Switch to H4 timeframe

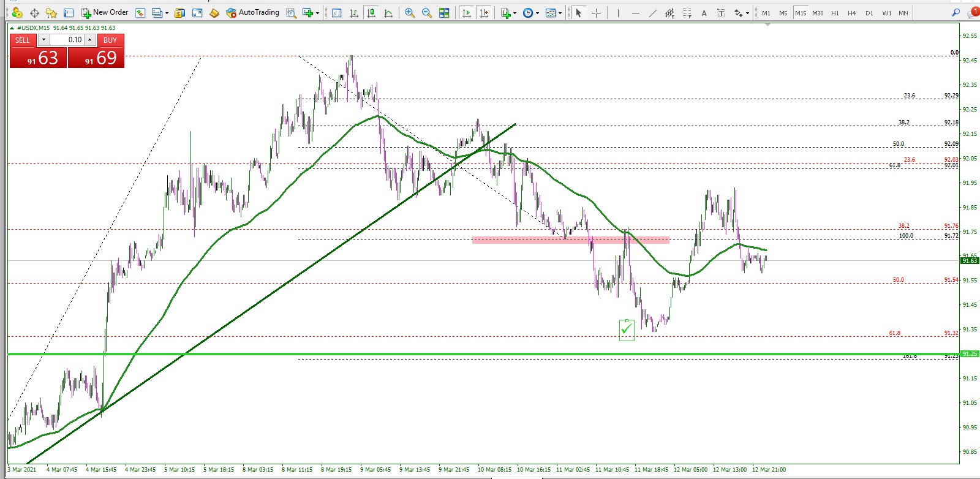[852, 13]
